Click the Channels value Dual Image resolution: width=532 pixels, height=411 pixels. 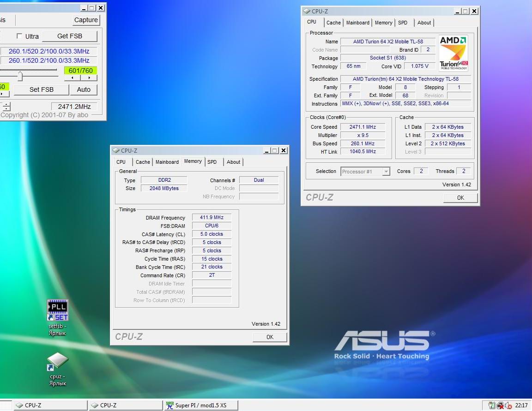click(259, 180)
